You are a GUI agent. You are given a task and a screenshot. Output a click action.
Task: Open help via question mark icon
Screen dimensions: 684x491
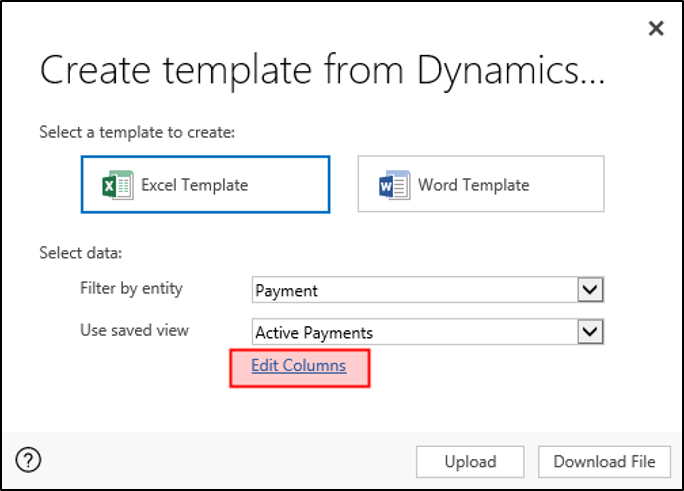pyautogui.click(x=29, y=460)
